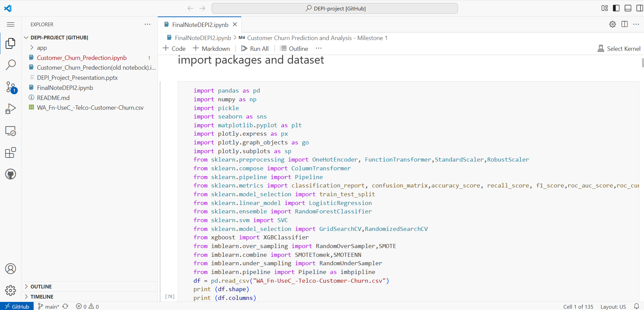Toggle the bottom panel visibility
This screenshot has height=310, width=644.
click(x=628, y=8)
